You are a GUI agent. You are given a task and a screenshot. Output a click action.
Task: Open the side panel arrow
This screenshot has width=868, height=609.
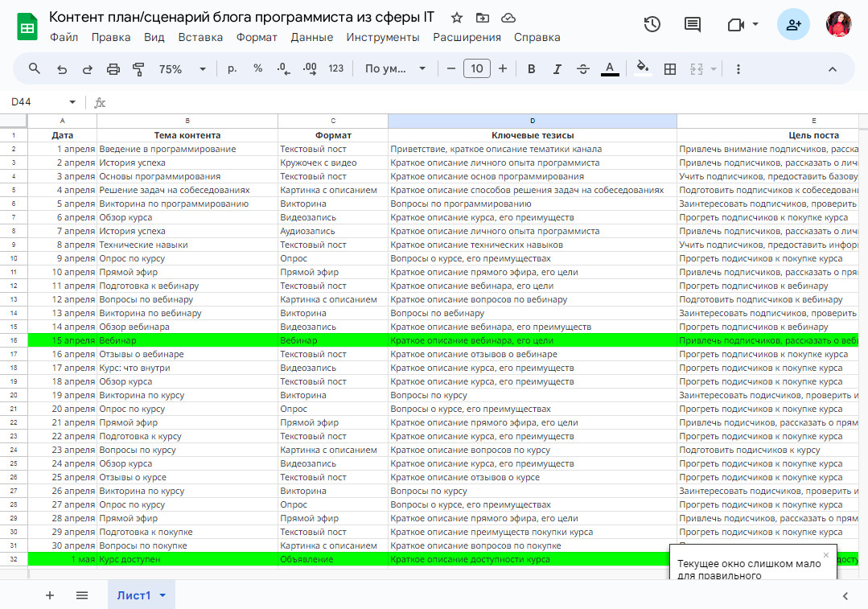click(x=845, y=595)
